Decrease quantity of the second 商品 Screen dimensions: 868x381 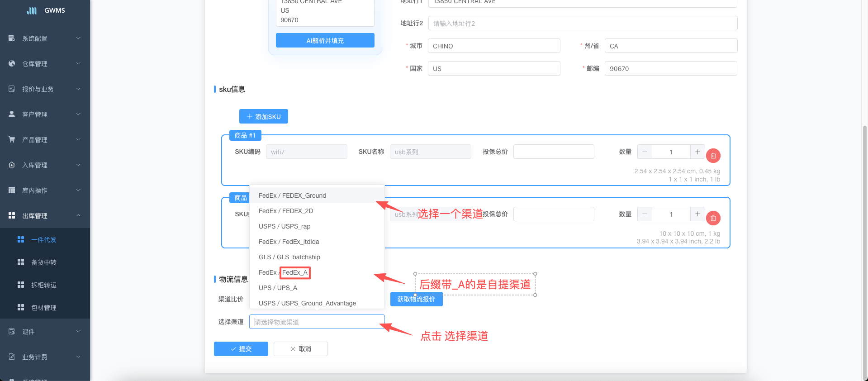point(645,214)
